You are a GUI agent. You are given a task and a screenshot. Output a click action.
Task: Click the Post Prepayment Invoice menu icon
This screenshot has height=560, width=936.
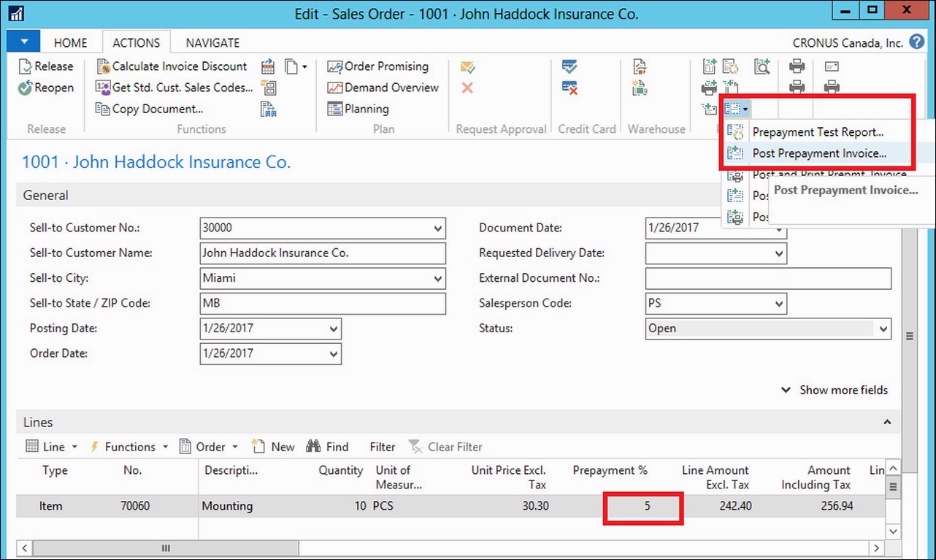(x=736, y=153)
